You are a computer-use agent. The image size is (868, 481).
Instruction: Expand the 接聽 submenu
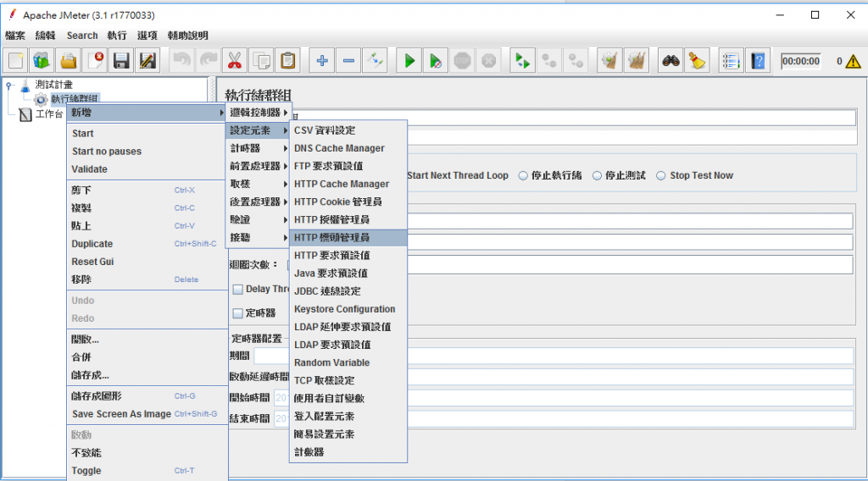point(259,237)
